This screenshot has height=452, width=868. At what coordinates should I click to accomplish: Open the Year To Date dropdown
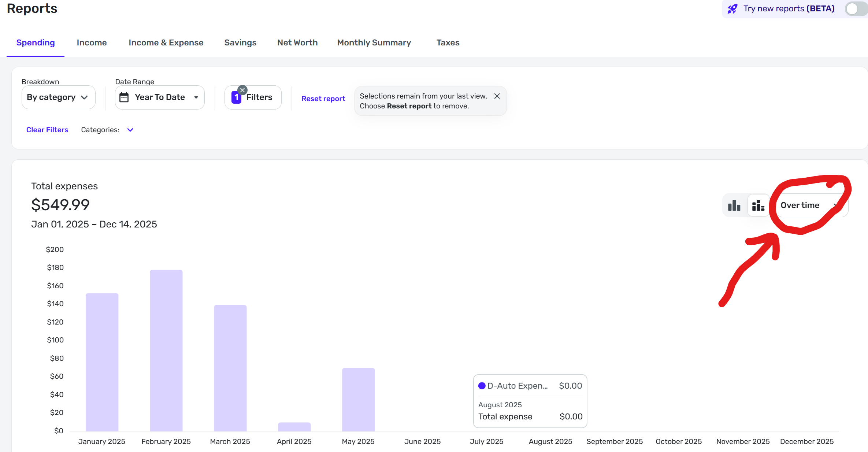(160, 97)
